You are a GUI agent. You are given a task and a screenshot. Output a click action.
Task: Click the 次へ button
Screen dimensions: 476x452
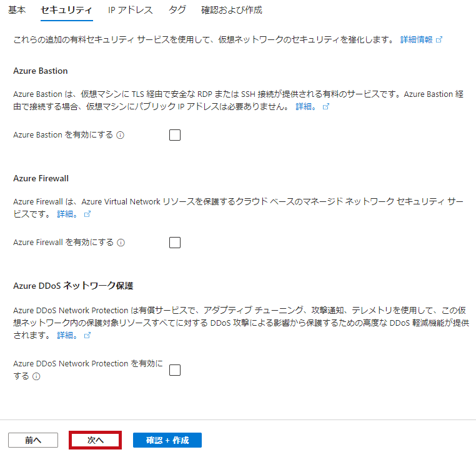click(96, 440)
